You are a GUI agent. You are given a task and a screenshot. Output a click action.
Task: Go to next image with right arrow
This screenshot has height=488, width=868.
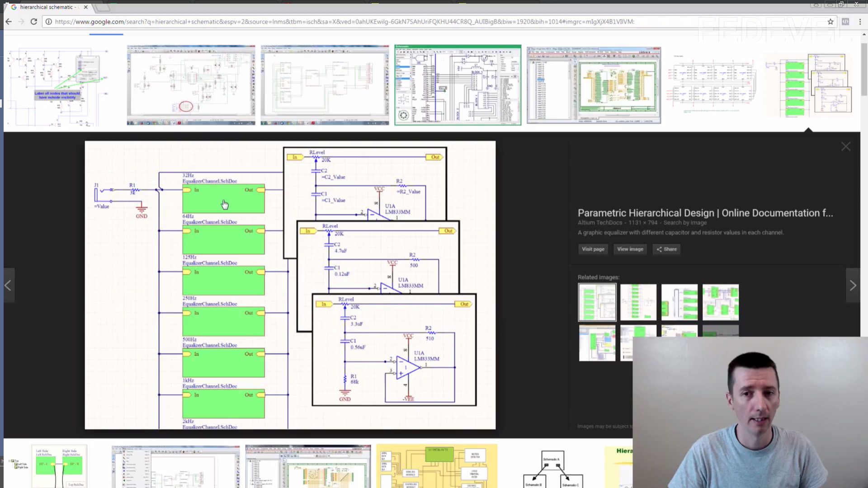tap(853, 286)
